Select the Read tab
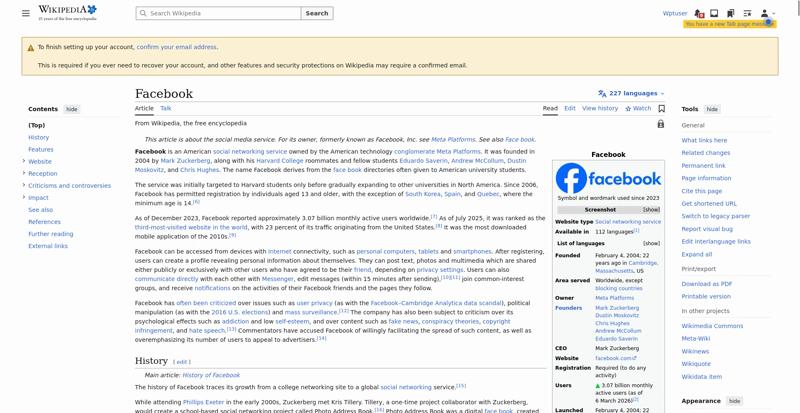The width and height of the screenshot is (800, 413). [550, 108]
